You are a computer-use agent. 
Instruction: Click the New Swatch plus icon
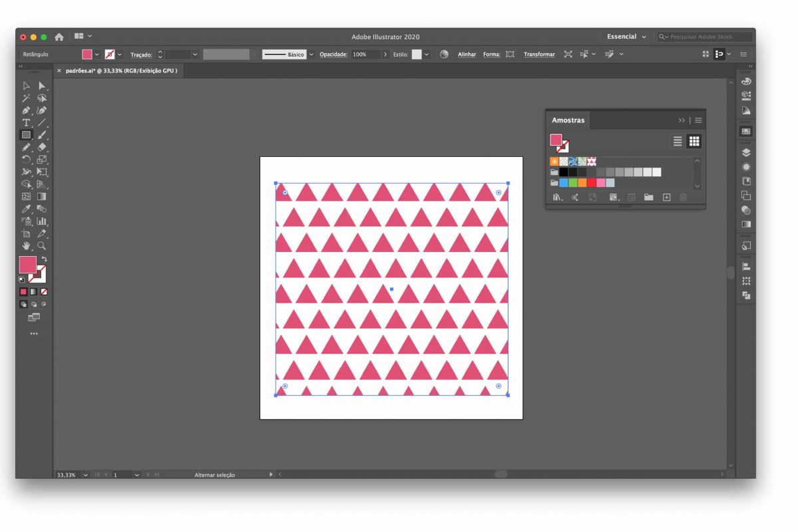coord(666,198)
